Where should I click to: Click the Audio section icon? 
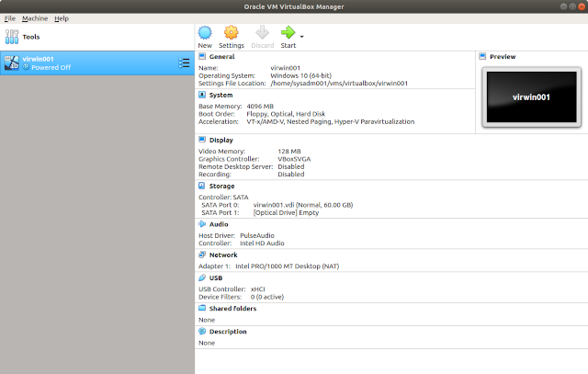202,222
